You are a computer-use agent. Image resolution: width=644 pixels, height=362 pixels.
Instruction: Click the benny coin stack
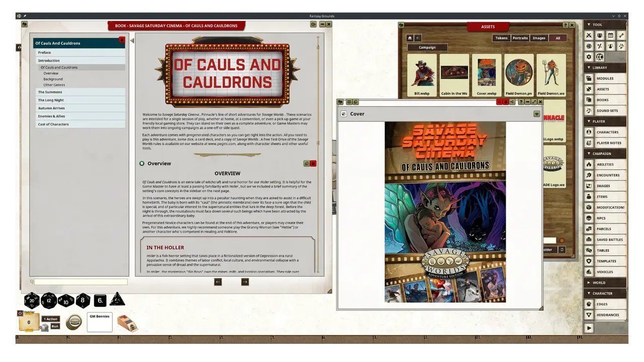(x=74, y=322)
